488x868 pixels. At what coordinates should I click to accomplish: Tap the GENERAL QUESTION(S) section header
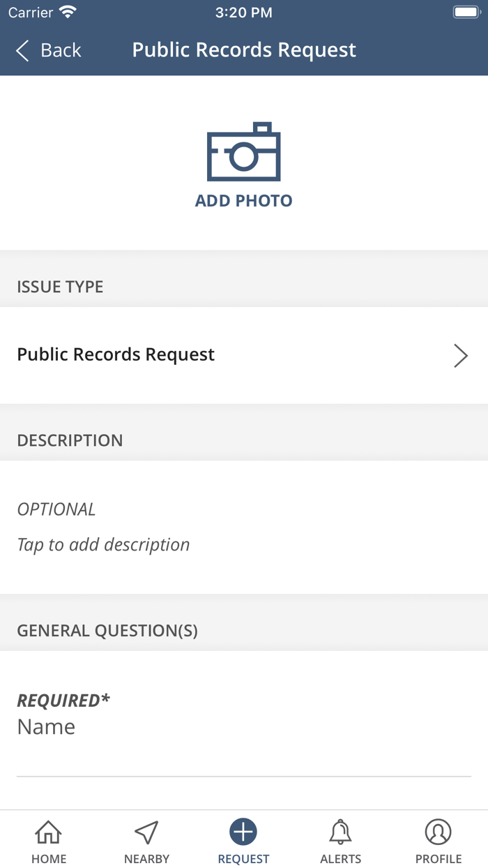coord(107,631)
